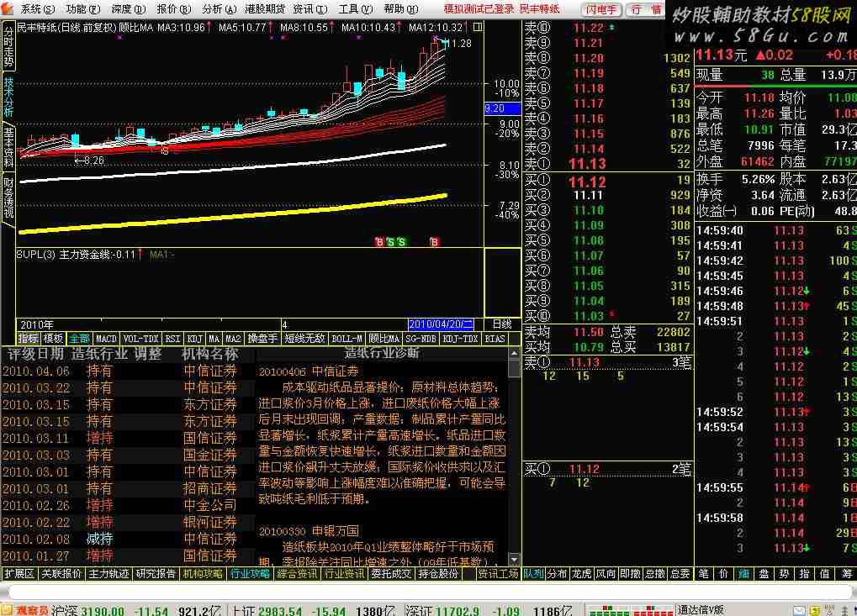Switch indicator to BIAS
The width and height of the screenshot is (857, 616).
(x=495, y=339)
